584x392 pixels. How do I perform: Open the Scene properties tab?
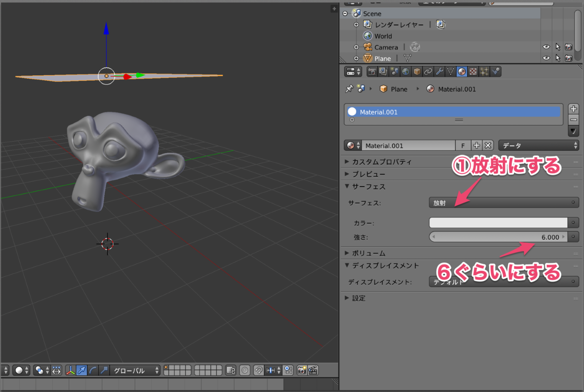pos(395,71)
